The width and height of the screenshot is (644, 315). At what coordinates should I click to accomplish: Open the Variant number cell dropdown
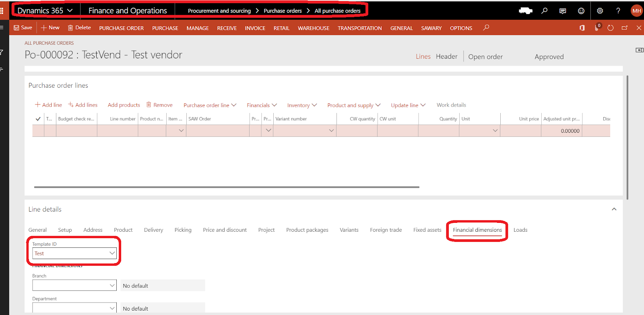click(x=331, y=131)
